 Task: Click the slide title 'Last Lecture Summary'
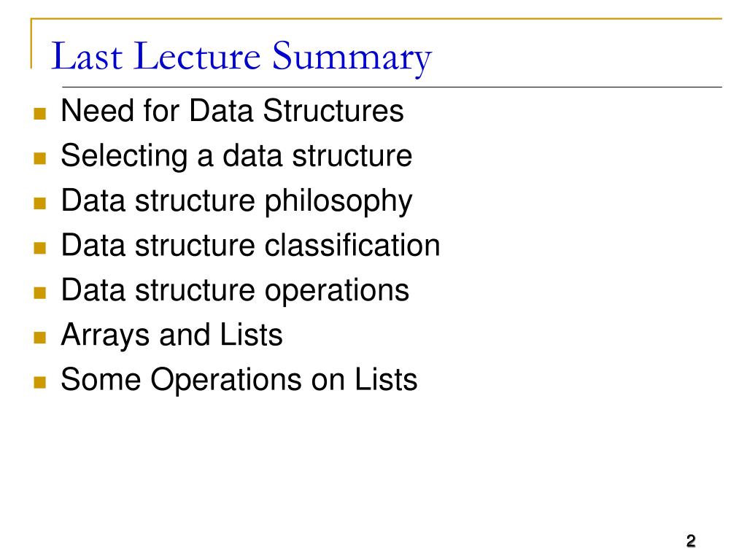pyautogui.click(x=241, y=57)
